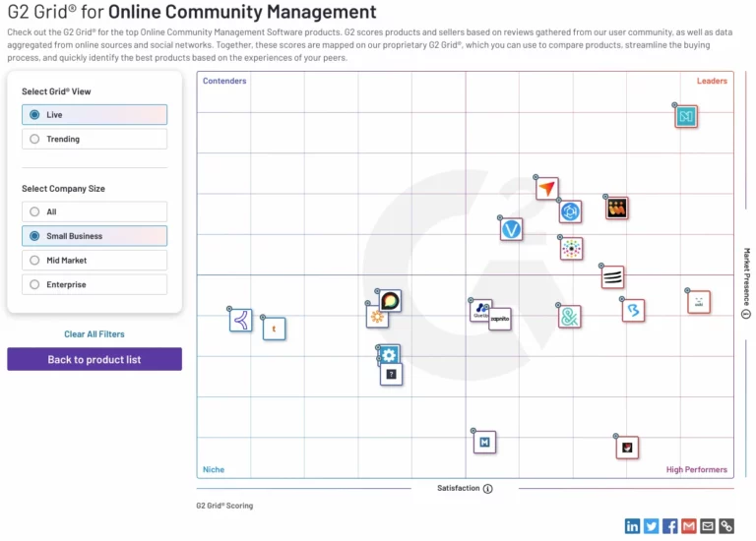Screen dimensions: 756x541
Task: Share the grid on LinkedIn
Action: point(632,526)
